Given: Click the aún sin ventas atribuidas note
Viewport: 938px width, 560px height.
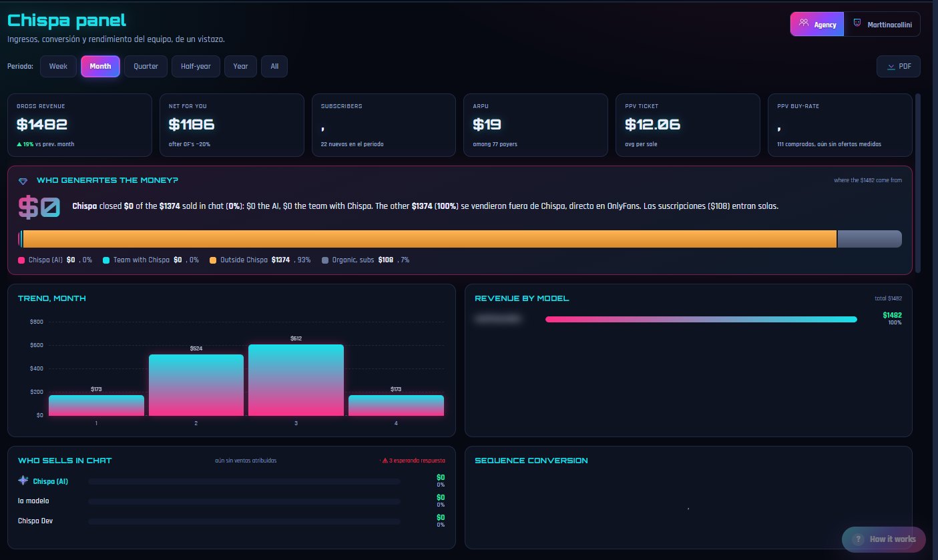Looking at the screenshot, I should pyautogui.click(x=246, y=461).
